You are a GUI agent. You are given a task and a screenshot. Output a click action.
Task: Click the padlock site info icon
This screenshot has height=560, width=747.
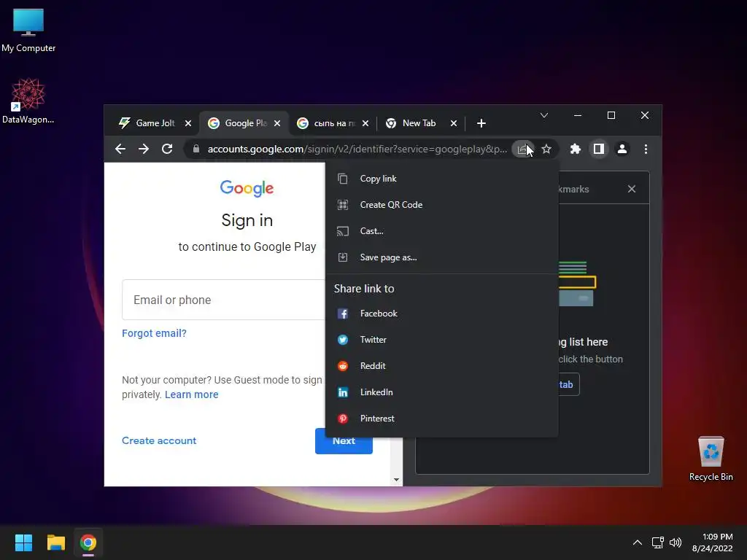point(196,149)
